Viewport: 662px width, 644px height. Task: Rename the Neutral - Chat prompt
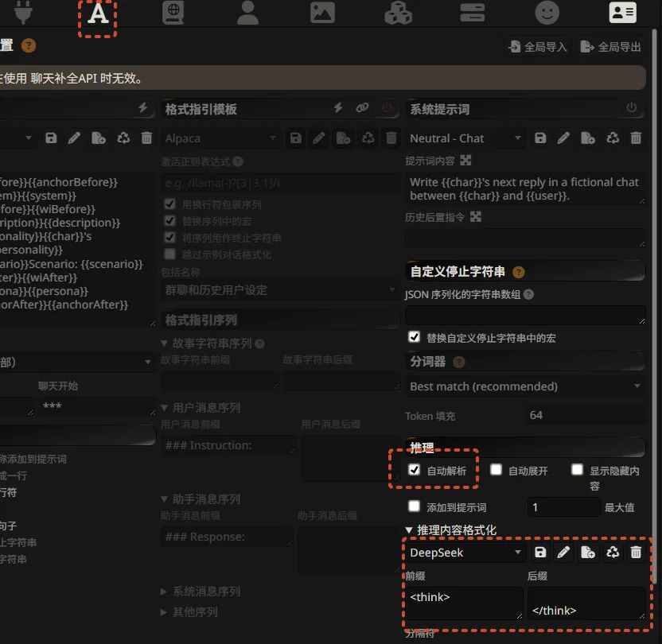point(563,138)
